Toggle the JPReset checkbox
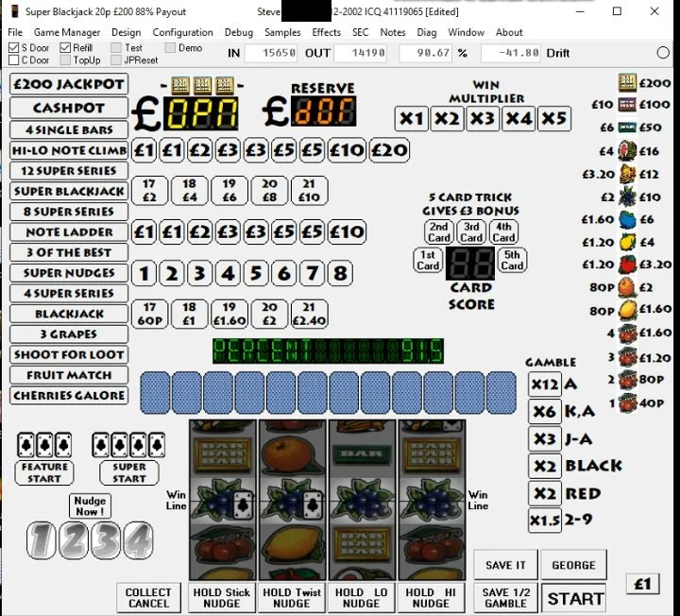Viewport: 680px width, 616px height. coord(116,60)
